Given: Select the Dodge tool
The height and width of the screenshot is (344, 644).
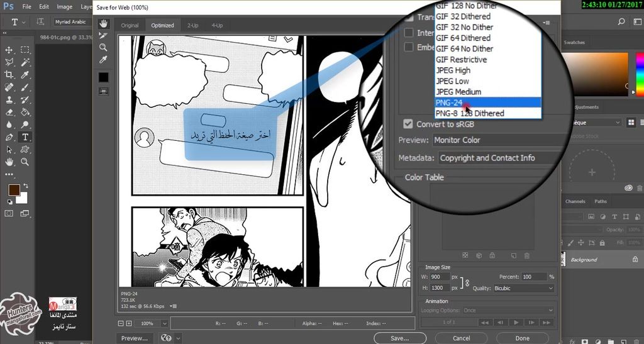Looking at the screenshot, I should [x=25, y=125].
